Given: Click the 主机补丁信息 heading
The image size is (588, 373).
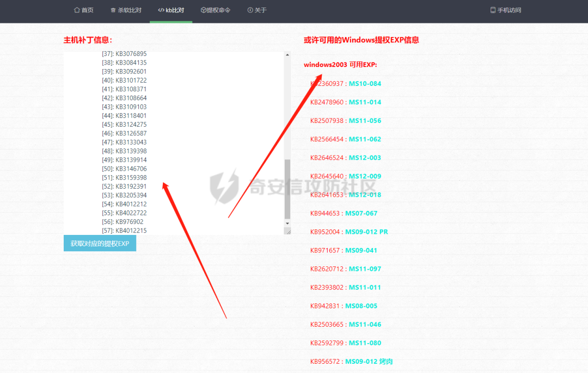Looking at the screenshot, I should (88, 40).
